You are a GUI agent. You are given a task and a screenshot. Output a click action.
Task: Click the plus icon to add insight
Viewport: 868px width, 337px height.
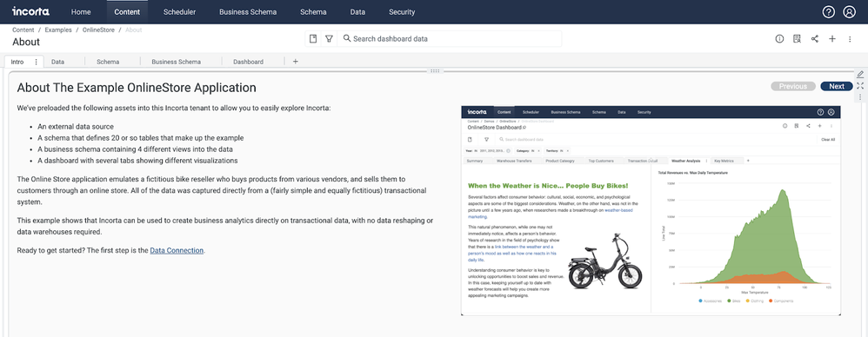tap(832, 39)
